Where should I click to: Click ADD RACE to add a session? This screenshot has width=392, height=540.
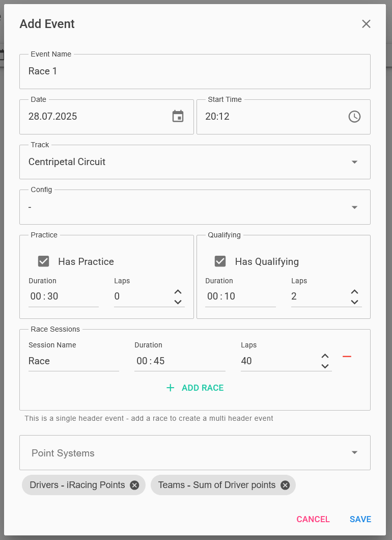coord(195,388)
